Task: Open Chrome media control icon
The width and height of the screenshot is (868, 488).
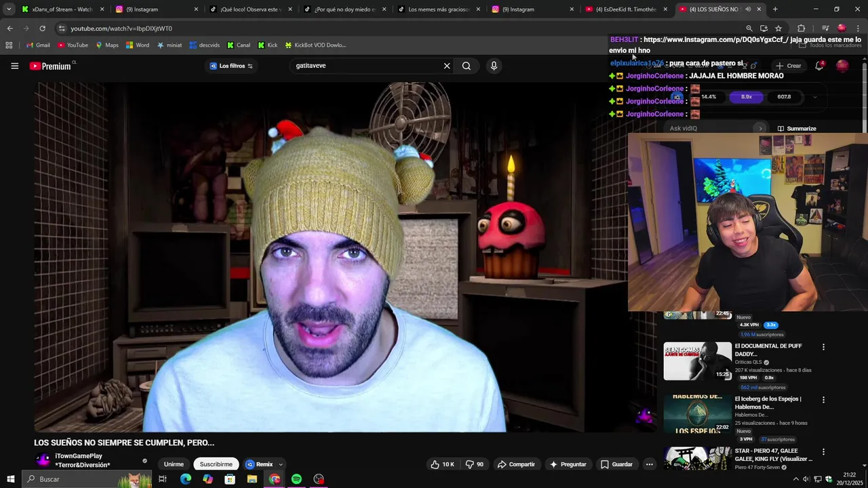Action: (825, 28)
